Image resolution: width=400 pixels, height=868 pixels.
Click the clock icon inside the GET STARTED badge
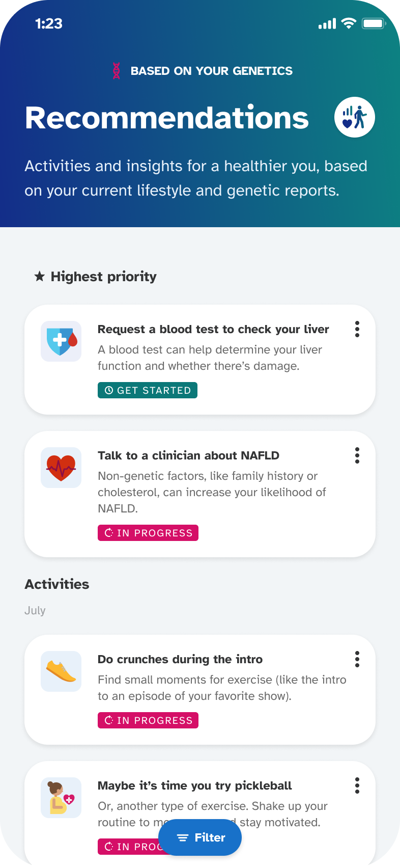pyautogui.click(x=108, y=390)
